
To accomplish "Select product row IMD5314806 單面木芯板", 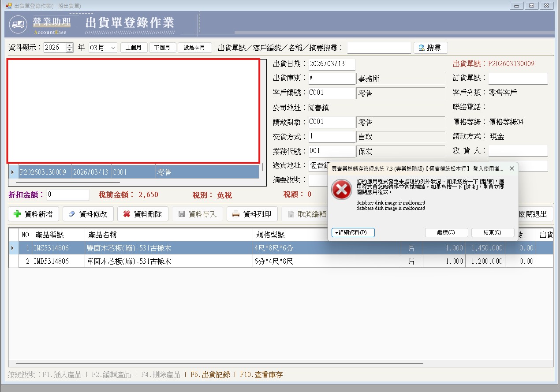I will click(132, 261).
